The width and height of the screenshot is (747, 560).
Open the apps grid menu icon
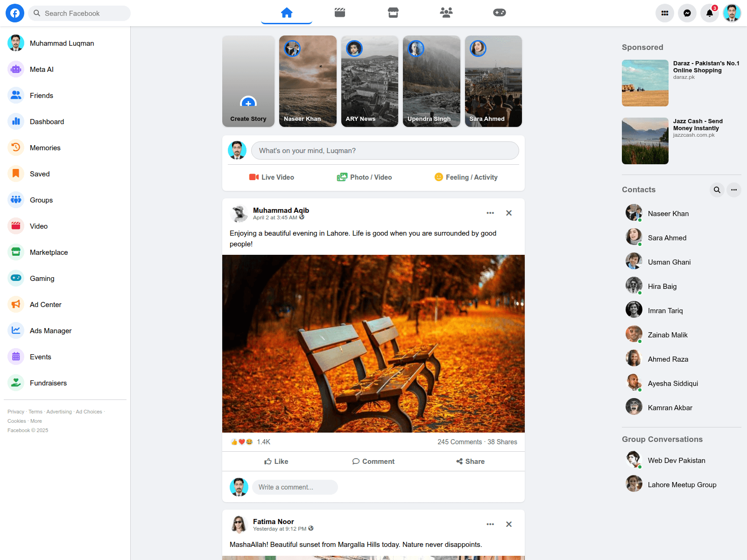pyautogui.click(x=665, y=13)
